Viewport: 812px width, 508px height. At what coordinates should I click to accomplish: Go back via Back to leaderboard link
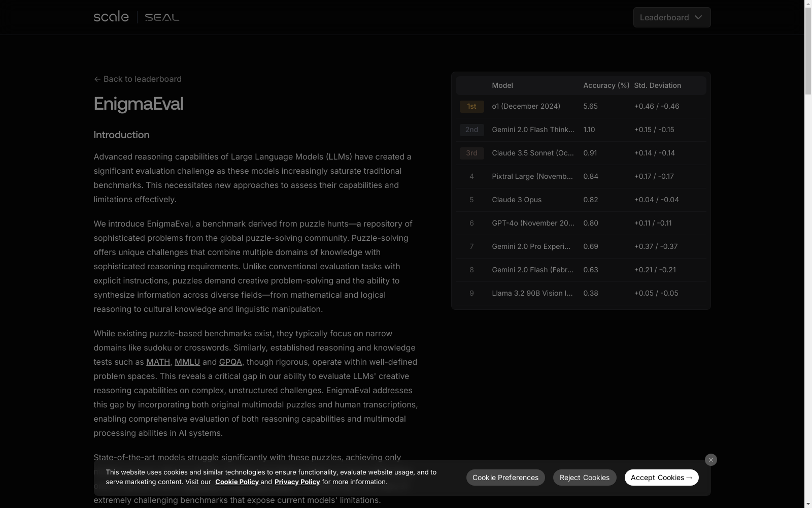[138, 79]
